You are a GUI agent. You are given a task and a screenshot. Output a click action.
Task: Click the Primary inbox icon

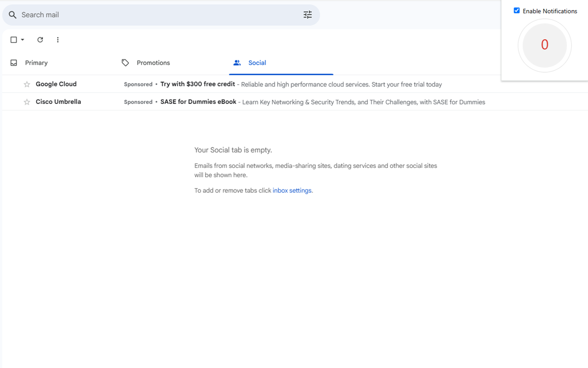(14, 63)
